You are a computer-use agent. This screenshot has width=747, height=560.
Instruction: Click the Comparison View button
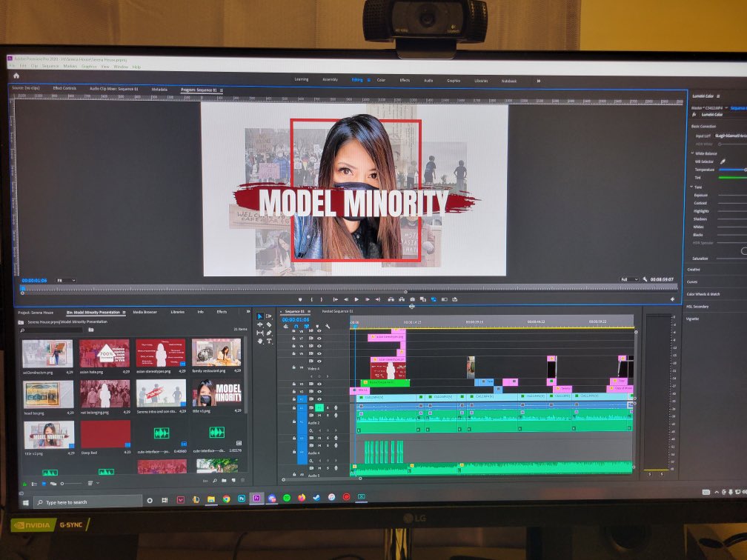tap(423, 299)
